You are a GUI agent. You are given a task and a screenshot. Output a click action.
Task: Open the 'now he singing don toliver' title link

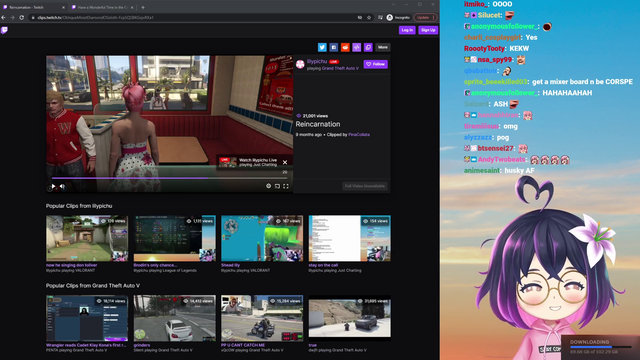point(71,265)
